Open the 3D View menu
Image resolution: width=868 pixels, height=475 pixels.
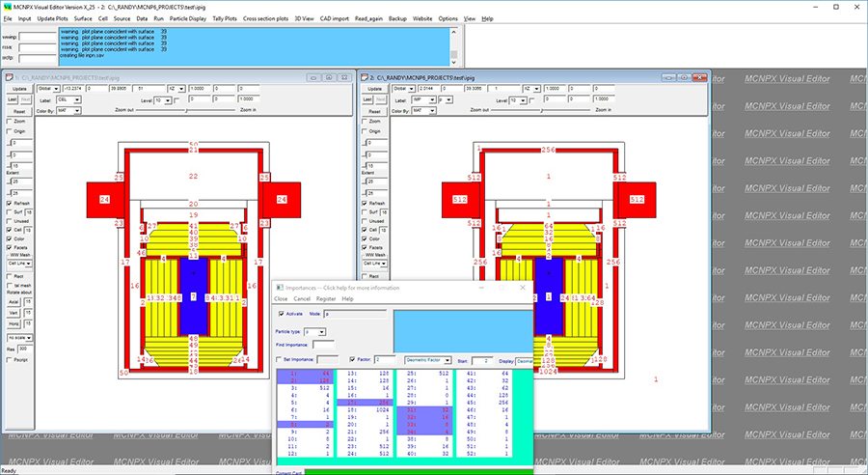pos(304,18)
